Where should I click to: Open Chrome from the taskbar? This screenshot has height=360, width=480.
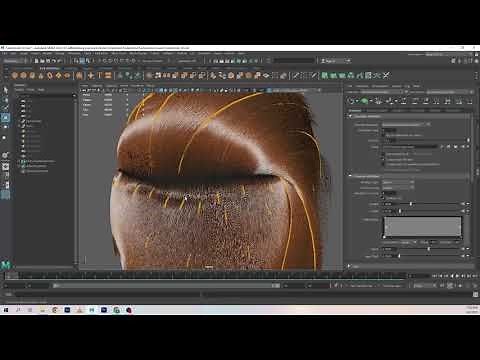55,310
